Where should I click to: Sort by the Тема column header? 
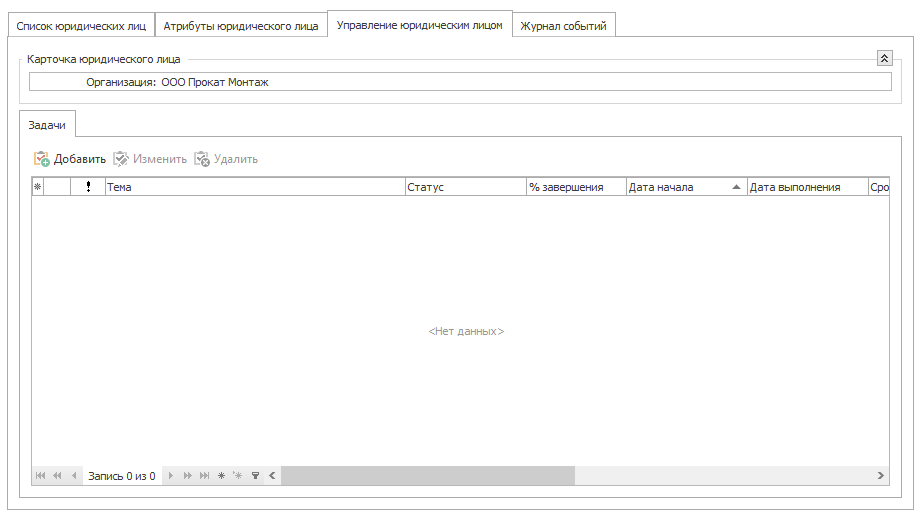[x=255, y=187]
